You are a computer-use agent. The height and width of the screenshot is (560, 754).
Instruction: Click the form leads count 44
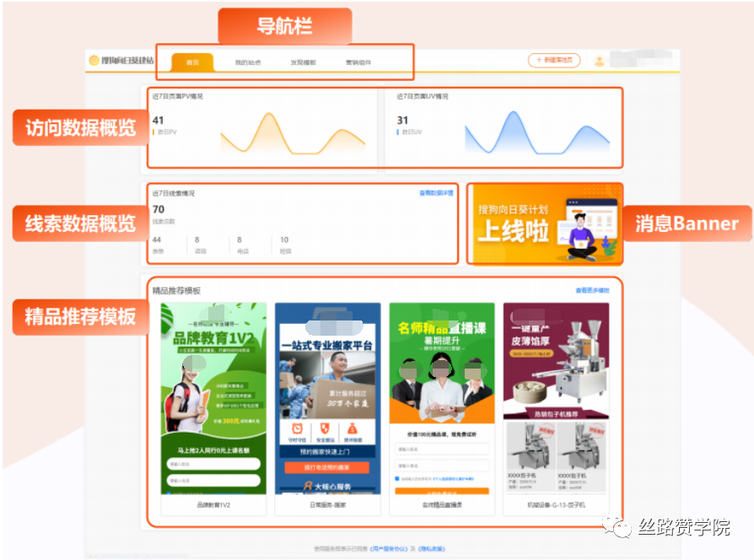point(157,240)
